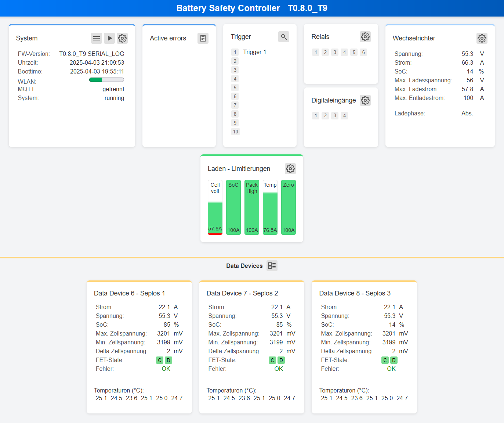Open Data Device 7 - Seplos 2 card title
Viewport: 504px width, 423px height.
[x=242, y=293]
